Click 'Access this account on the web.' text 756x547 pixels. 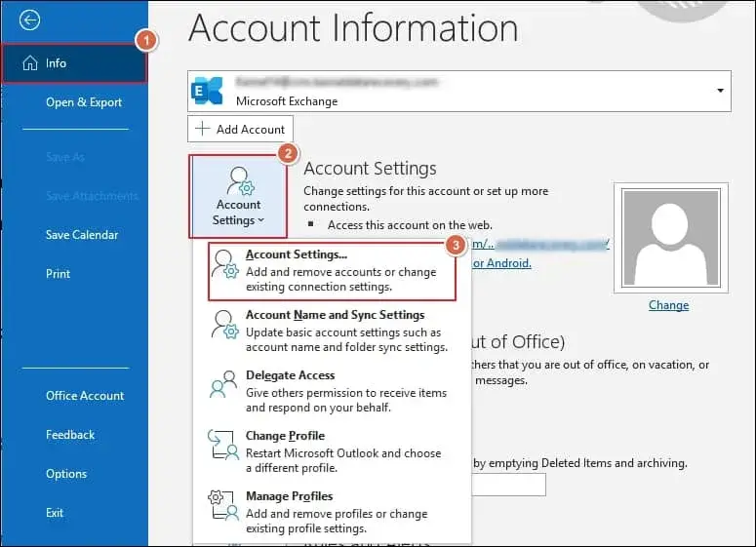point(410,225)
